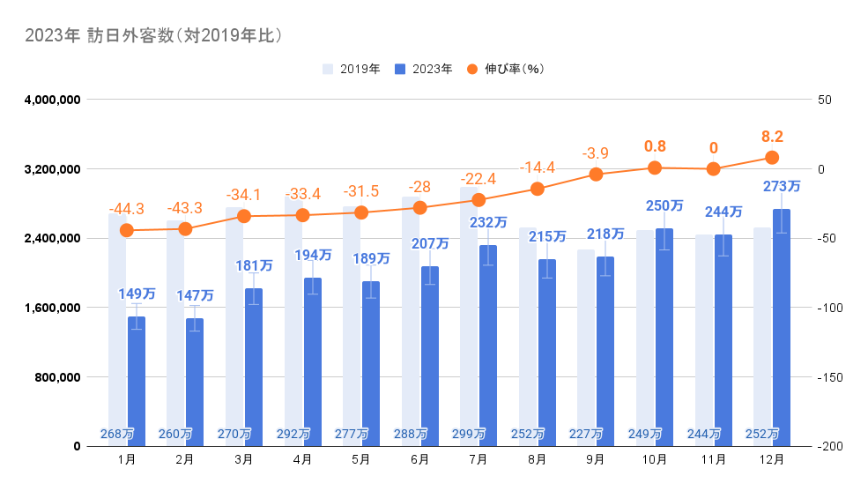The height and width of the screenshot is (491, 868).
Task: Click the 273万 bar data label
Action: coord(782,187)
